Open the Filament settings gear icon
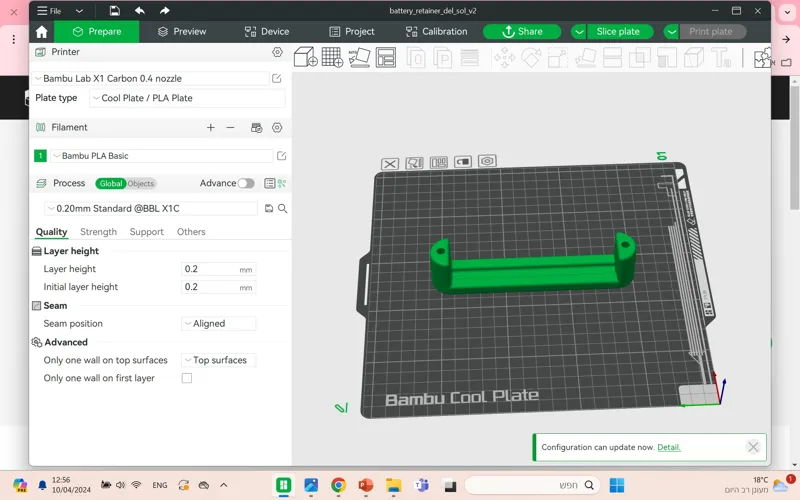 (277, 128)
